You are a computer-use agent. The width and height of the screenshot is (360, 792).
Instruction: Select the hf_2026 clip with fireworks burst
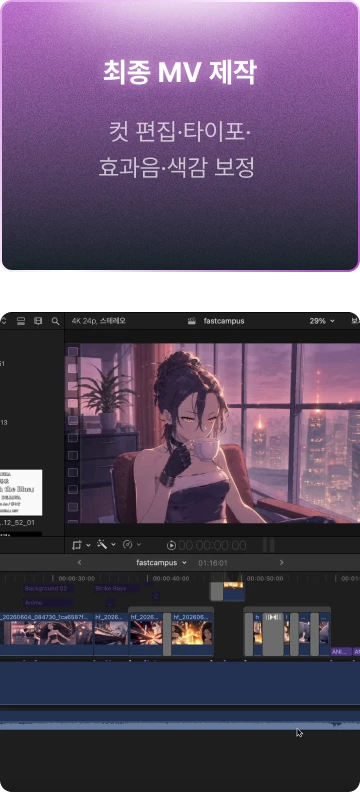[146, 634]
